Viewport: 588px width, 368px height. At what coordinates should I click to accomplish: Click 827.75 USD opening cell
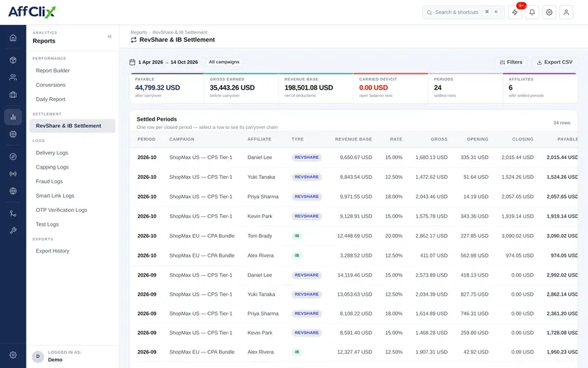click(474, 294)
